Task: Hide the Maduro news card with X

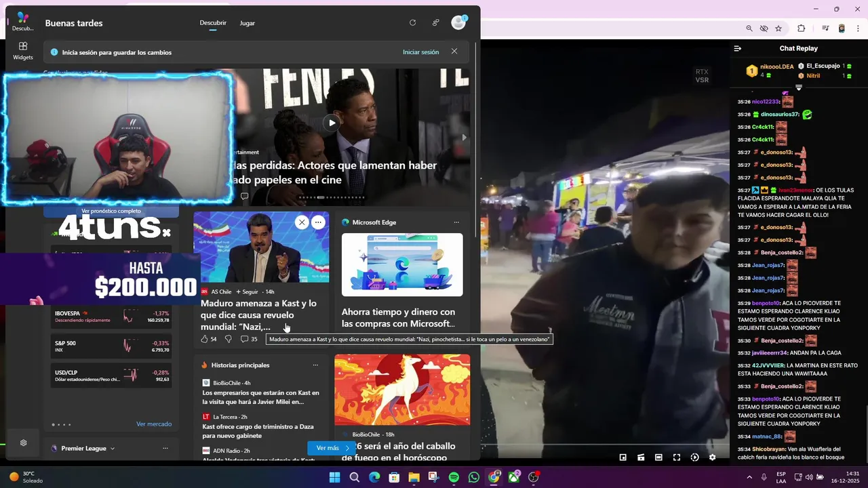Action: click(x=302, y=222)
